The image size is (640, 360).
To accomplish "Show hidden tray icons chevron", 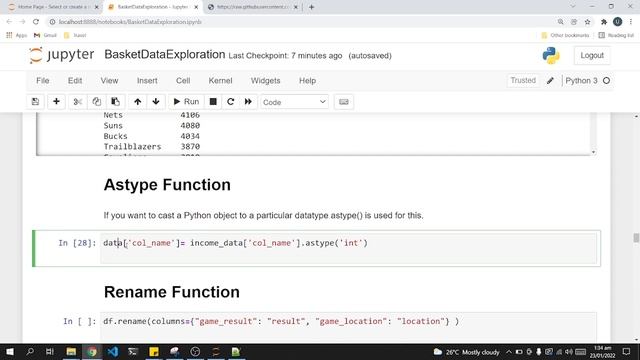I will pyautogui.click(x=509, y=352).
